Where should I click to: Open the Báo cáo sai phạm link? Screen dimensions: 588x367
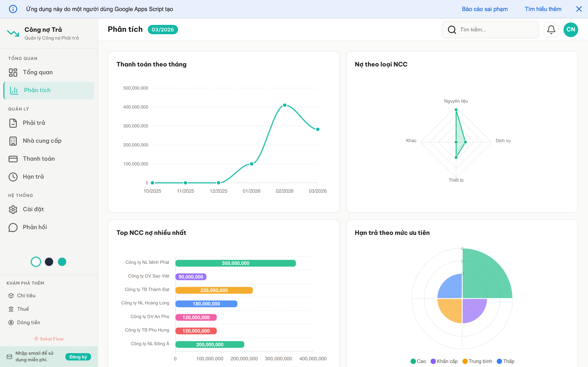pos(484,9)
